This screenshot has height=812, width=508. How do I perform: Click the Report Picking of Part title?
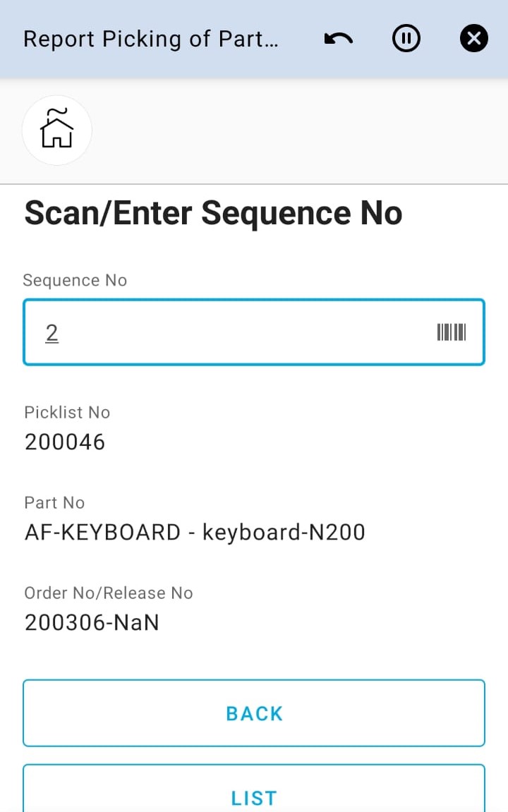(x=150, y=39)
